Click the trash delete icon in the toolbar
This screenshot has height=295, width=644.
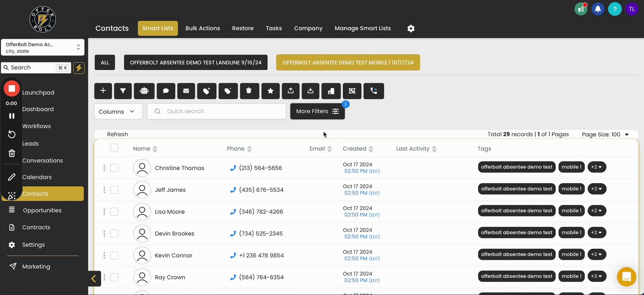pyautogui.click(x=249, y=91)
